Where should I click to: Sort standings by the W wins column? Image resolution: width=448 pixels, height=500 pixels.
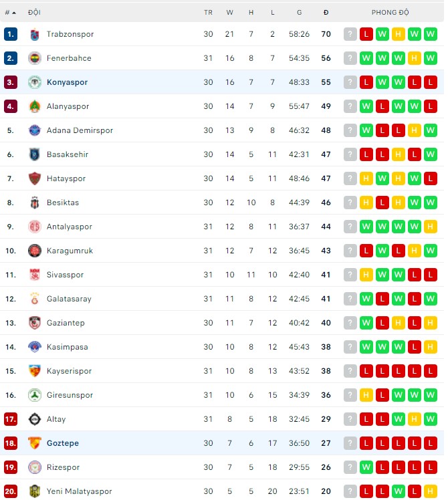(x=230, y=13)
